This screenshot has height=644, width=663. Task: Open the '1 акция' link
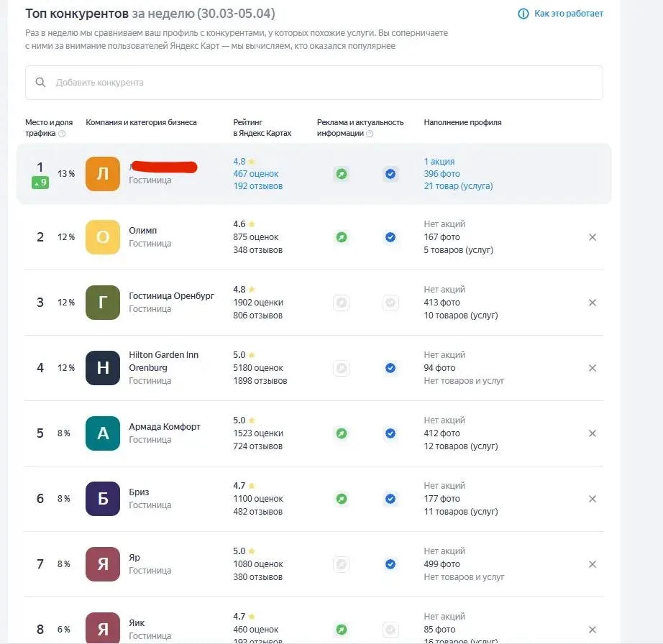[x=439, y=162]
